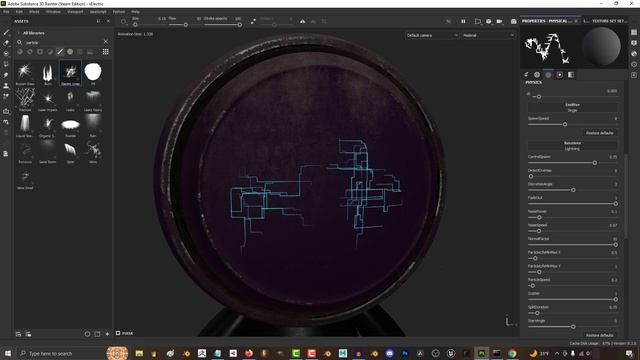Clear the asset search field
Viewport: 640px width, 360px height.
[x=106, y=42]
